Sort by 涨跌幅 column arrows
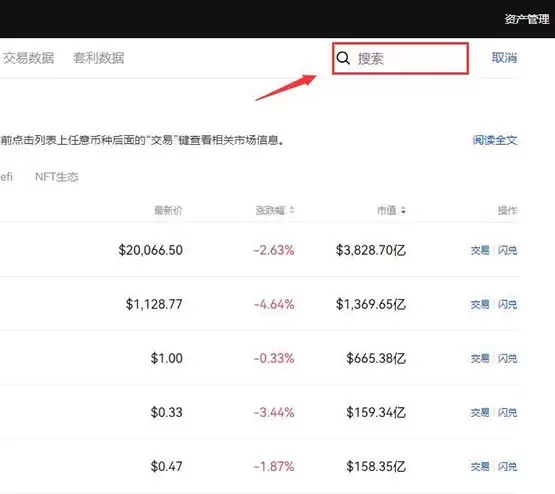The image size is (555, 494). coord(292,211)
